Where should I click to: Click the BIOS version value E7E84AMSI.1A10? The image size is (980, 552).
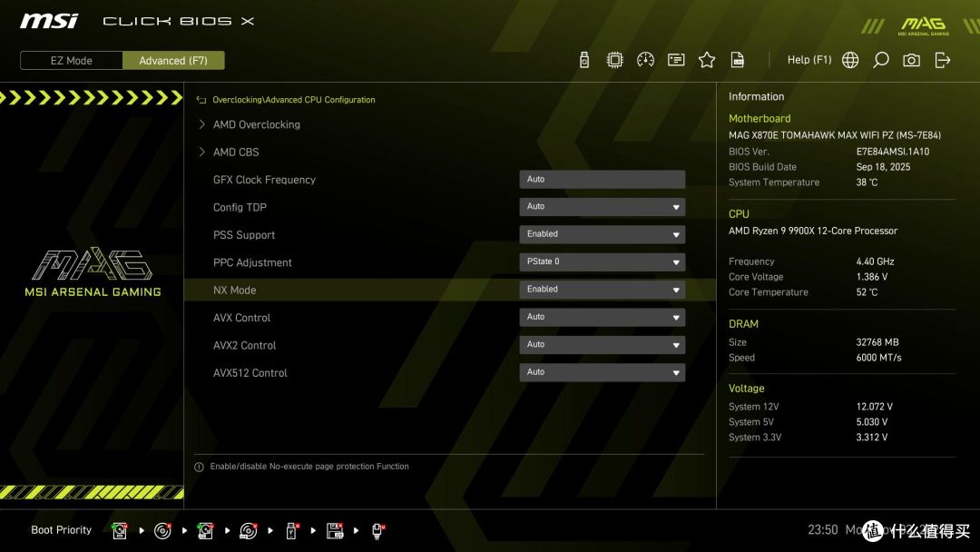(x=893, y=152)
